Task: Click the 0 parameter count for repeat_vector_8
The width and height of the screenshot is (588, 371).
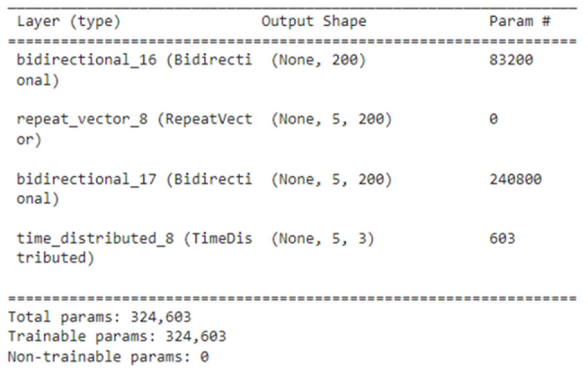Action: (x=494, y=119)
